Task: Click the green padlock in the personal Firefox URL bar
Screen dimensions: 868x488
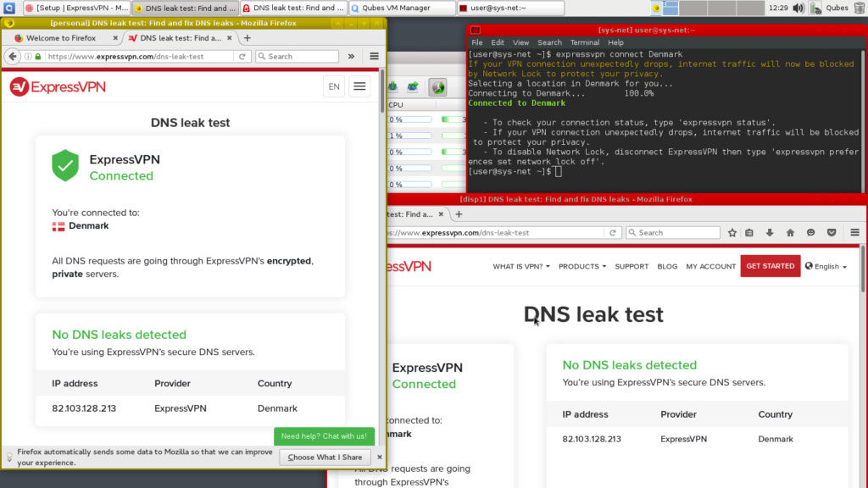Action: click(x=37, y=57)
